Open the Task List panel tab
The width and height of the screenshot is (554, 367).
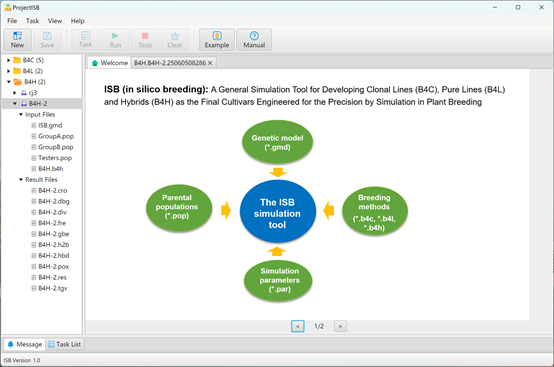pyautogui.click(x=64, y=344)
